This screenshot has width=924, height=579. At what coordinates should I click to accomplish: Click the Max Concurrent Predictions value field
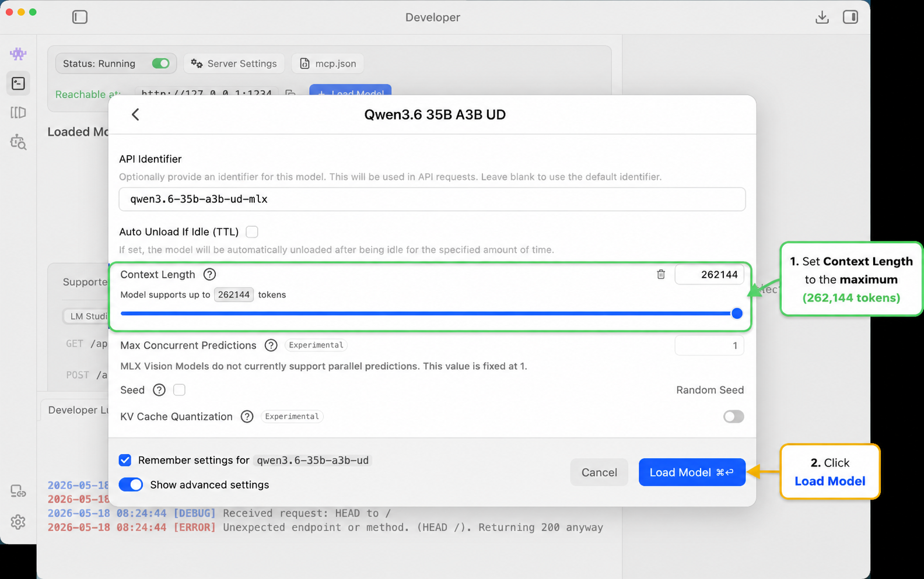pos(709,346)
